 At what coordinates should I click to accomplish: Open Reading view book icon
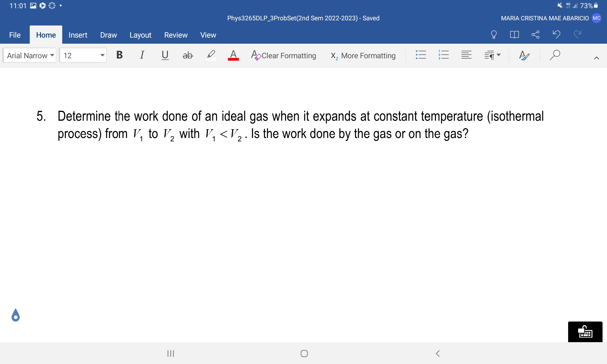coord(514,35)
